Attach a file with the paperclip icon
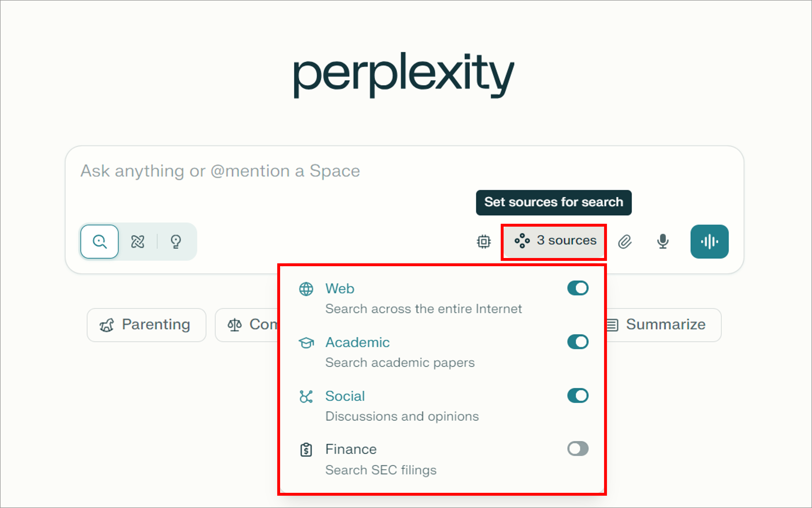The width and height of the screenshot is (812, 508). (x=625, y=242)
